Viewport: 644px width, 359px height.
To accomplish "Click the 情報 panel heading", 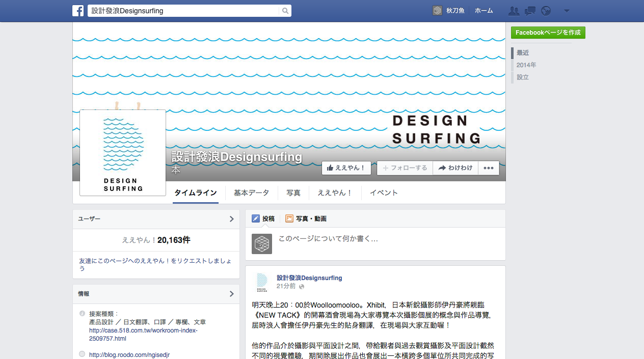I will click(84, 294).
